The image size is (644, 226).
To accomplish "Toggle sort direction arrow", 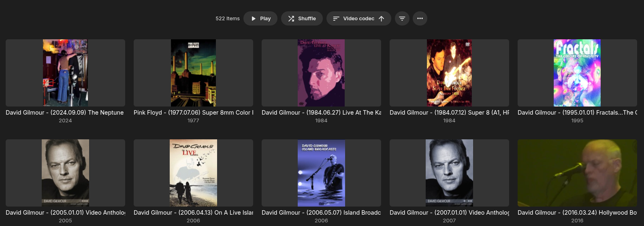I will pos(382,19).
